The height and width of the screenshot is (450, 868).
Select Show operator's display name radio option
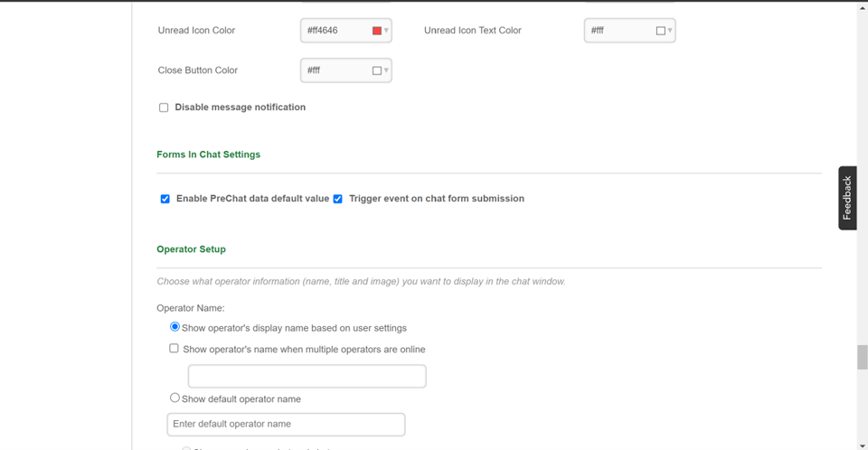[175, 327]
